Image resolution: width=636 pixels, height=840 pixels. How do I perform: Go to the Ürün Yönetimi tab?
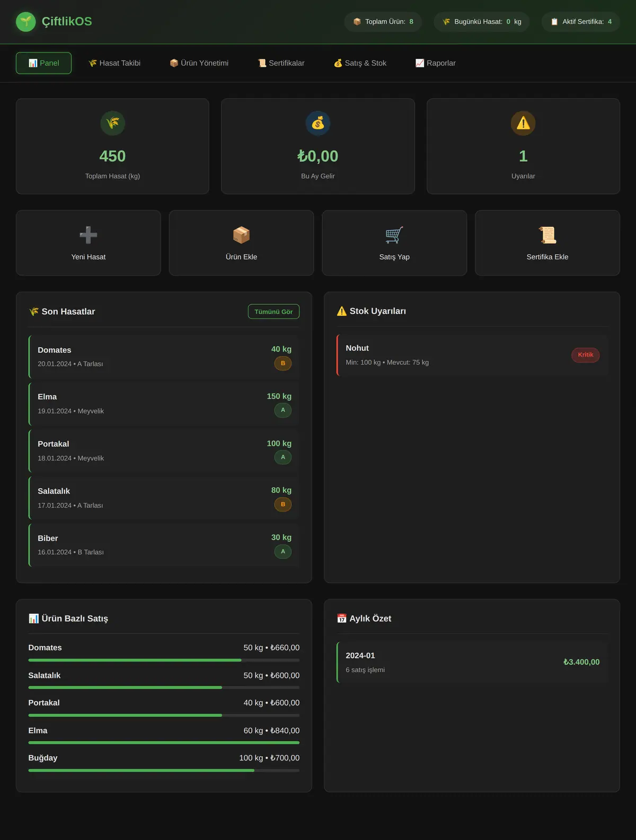199,63
